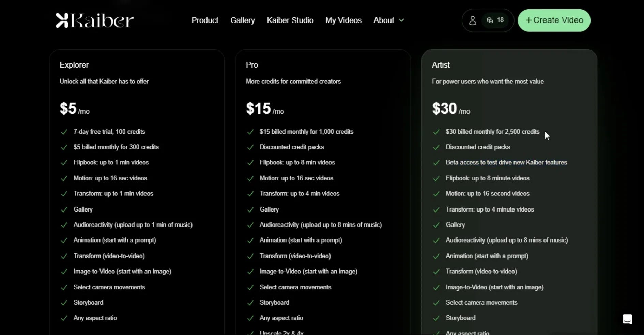Click checkmark beside Pro Discounted credit packs
Viewport: 644px width, 335px height.
click(x=250, y=147)
